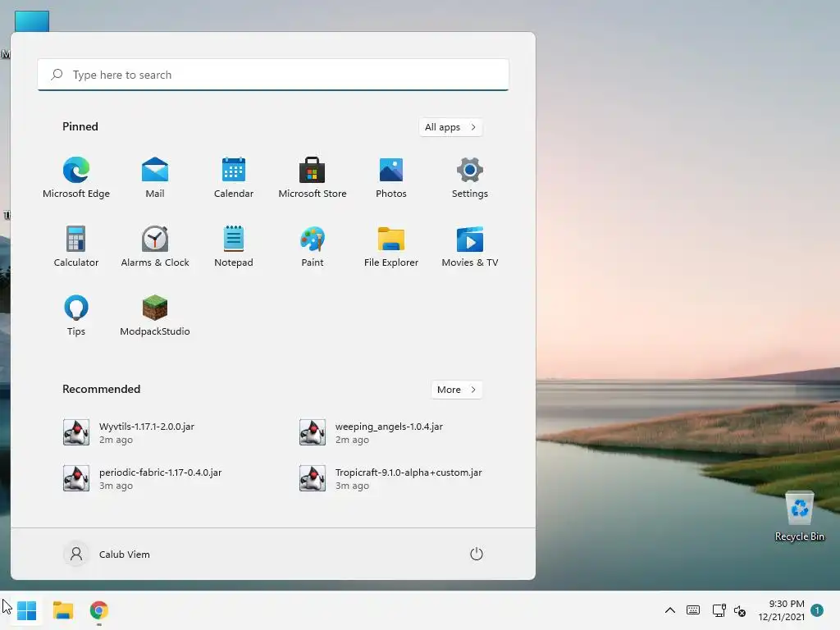Image resolution: width=840 pixels, height=630 pixels.
Task: Click the More button in Recommended
Action: pyautogui.click(x=456, y=390)
